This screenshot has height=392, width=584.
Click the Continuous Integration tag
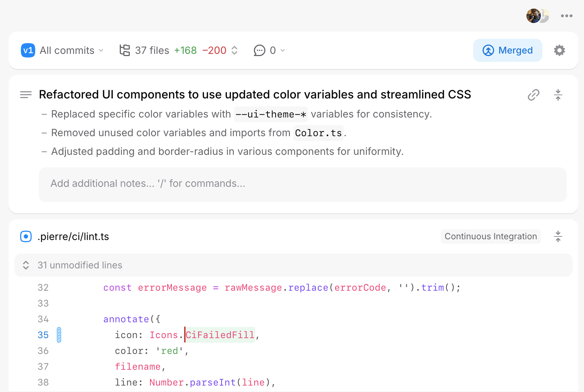click(x=490, y=236)
